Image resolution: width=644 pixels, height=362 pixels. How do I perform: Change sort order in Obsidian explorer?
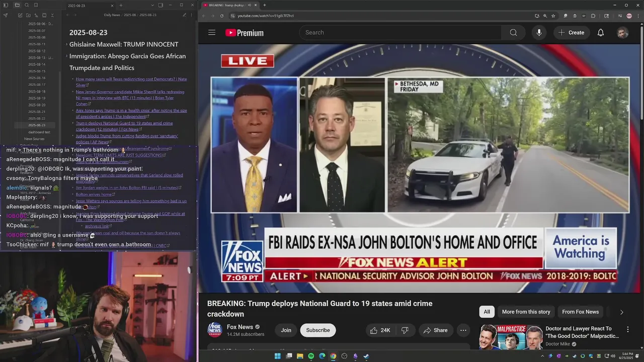36,16
